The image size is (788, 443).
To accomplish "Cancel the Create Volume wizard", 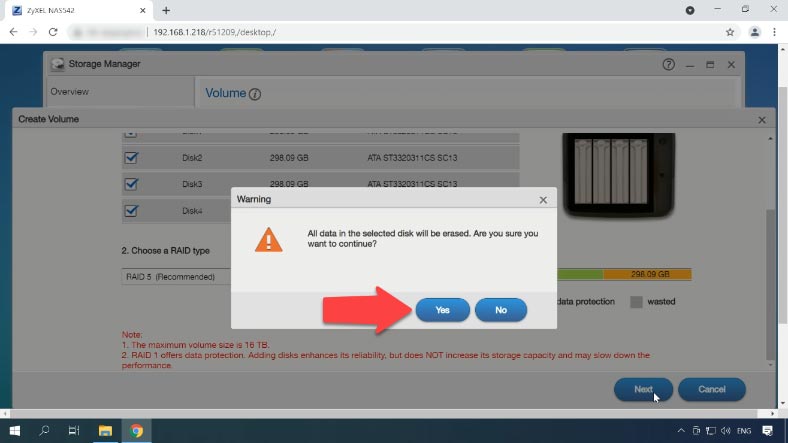I will click(711, 389).
